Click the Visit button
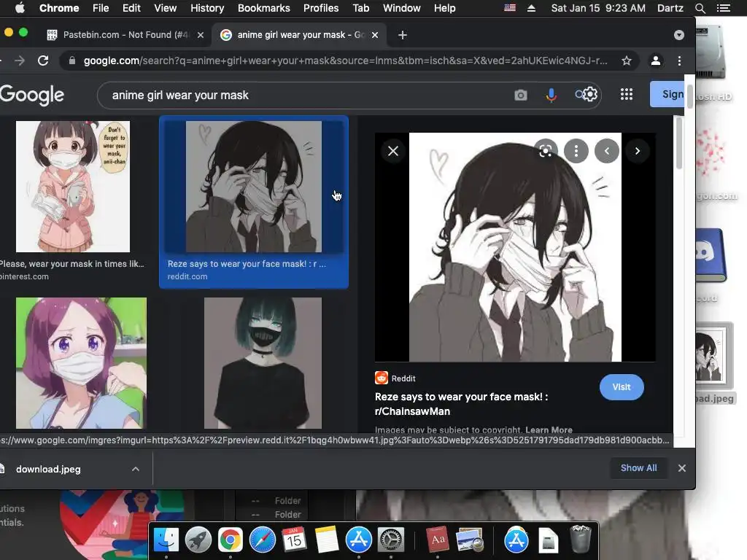 (x=622, y=387)
